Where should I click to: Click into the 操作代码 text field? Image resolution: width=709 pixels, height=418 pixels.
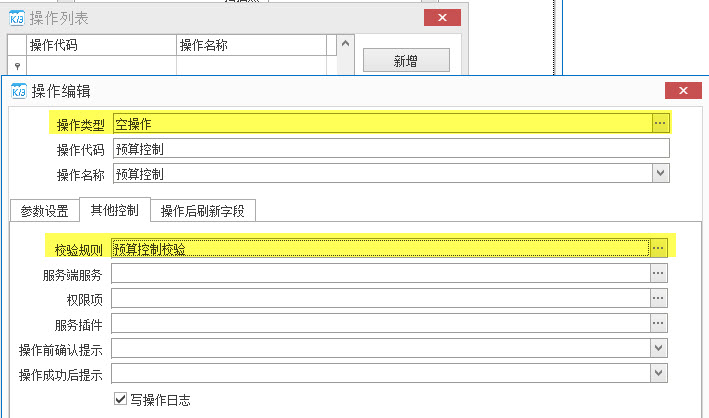[390, 148]
